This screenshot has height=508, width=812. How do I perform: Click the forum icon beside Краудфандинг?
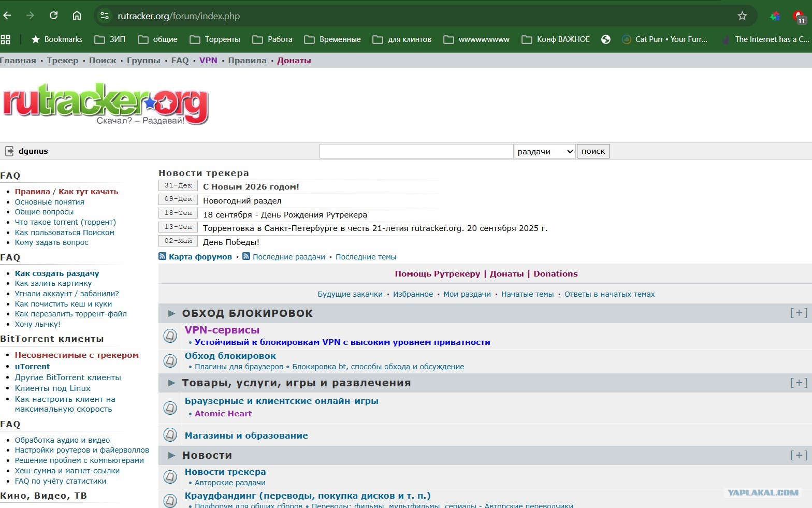click(170, 500)
